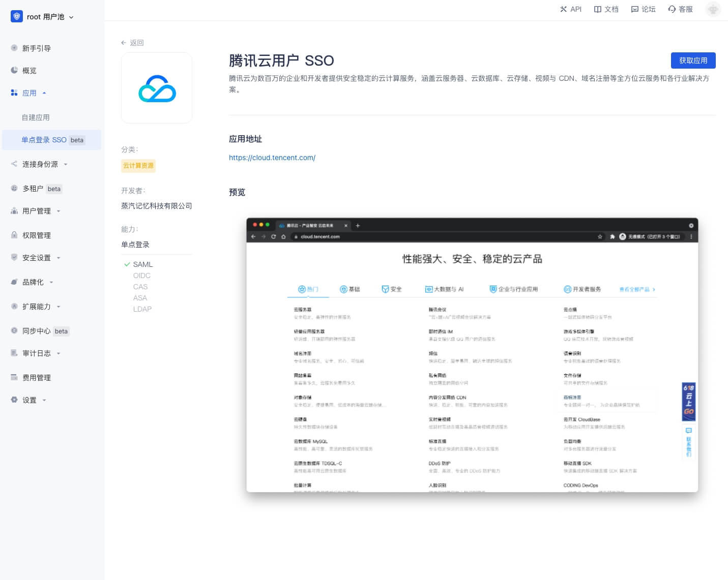Viewport: 728px width, 580px height.
Task: Expand the 用户管理 sidebar section
Action: click(36, 211)
